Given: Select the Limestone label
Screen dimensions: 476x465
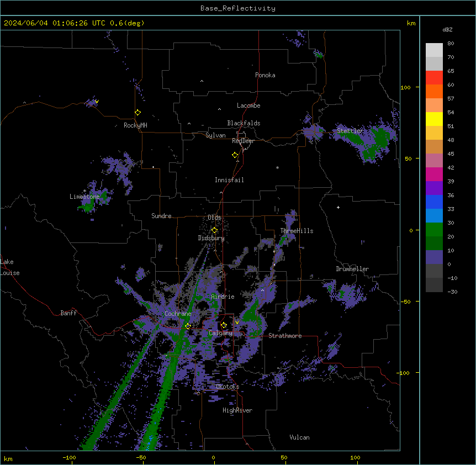Looking at the screenshot, I should (84, 197).
